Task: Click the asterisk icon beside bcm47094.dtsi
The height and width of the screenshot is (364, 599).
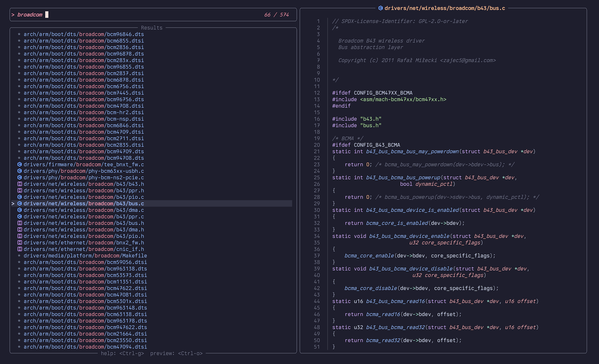Action: pyautogui.click(x=19, y=347)
